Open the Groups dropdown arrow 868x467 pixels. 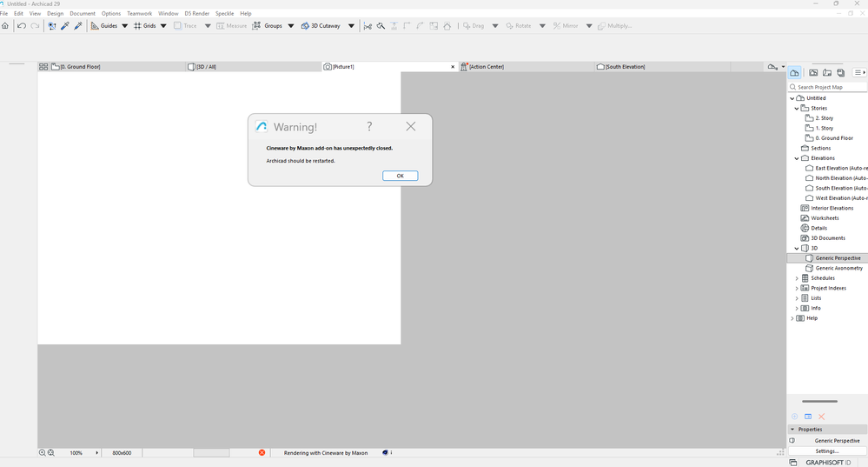point(290,25)
